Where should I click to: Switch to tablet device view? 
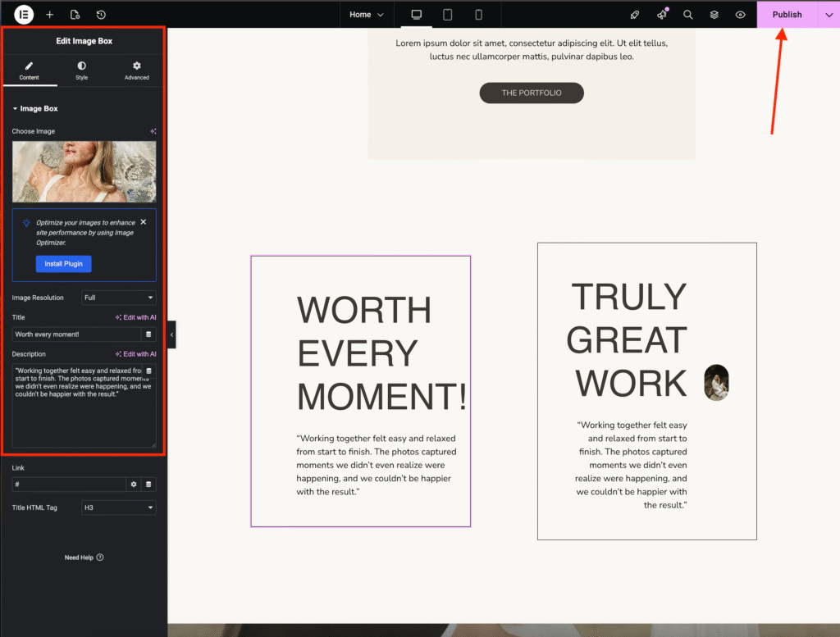[x=448, y=15]
